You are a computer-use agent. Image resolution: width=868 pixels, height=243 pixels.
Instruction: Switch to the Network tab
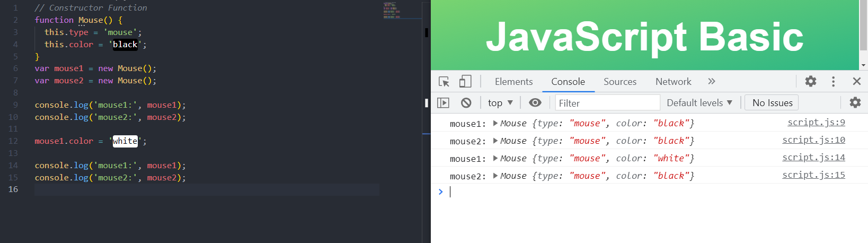click(674, 82)
